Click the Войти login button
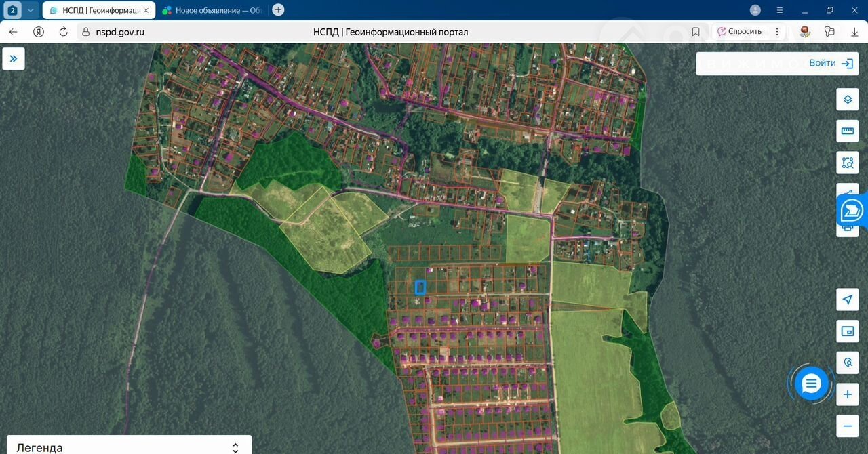The width and height of the screenshot is (868, 454). point(830,63)
